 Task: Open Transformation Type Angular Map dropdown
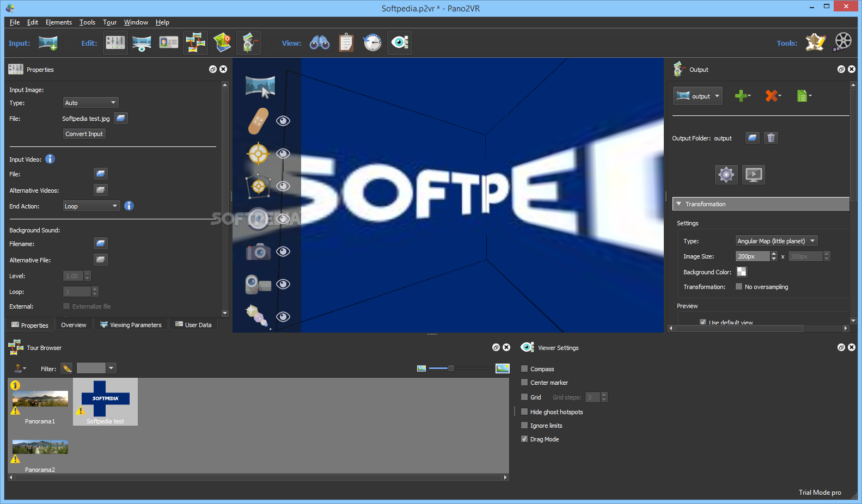point(777,241)
